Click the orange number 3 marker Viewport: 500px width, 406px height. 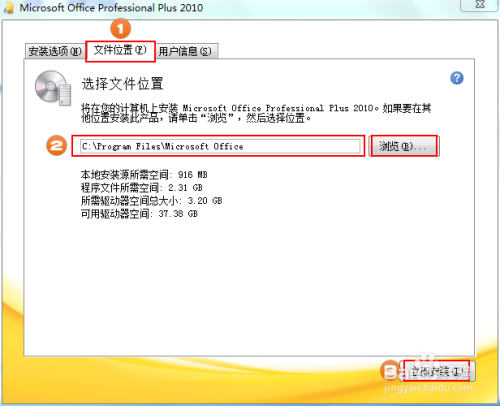click(390, 370)
